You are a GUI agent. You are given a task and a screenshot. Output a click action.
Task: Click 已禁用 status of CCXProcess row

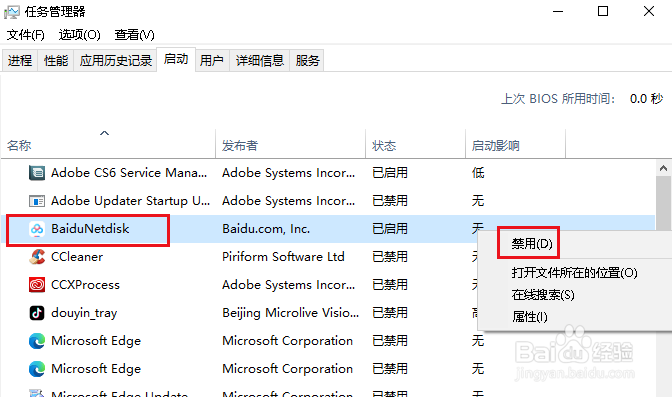390,285
